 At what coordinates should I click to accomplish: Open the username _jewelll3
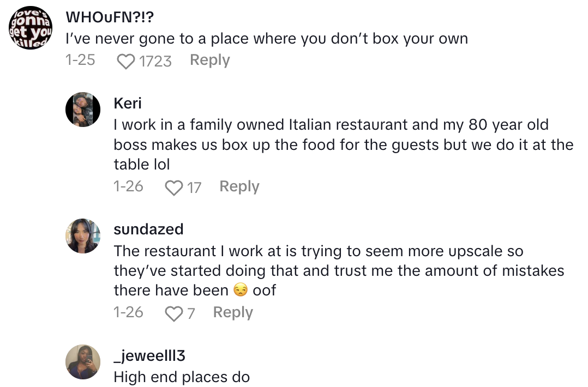coord(149,355)
